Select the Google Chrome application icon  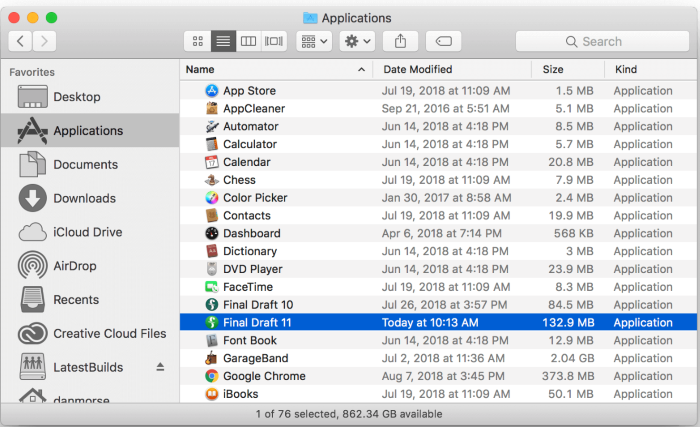tap(212, 376)
